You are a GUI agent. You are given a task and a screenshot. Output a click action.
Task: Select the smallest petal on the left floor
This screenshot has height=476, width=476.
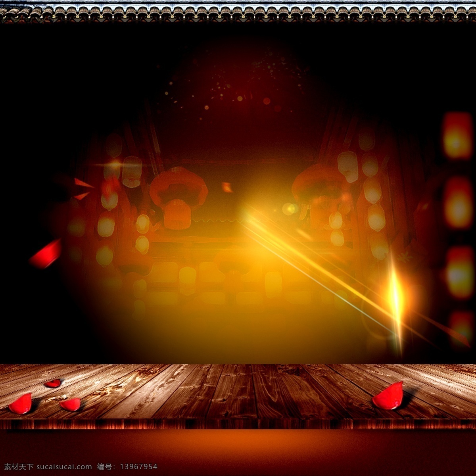coord(53,383)
